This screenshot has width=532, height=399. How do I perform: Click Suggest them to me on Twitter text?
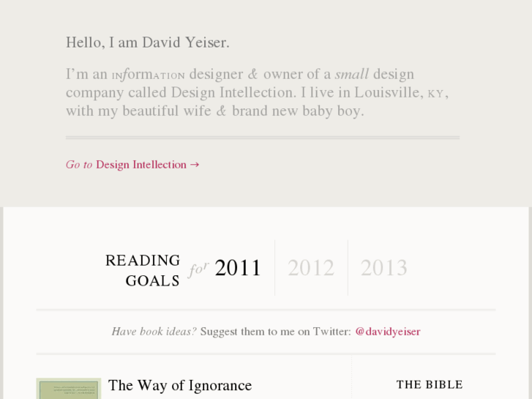tap(275, 332)
